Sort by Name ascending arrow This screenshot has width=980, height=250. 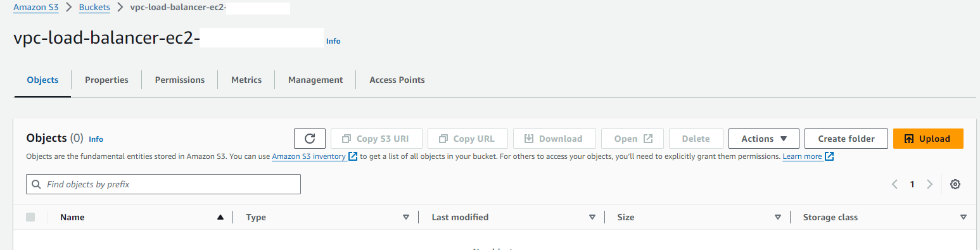click(220, 217)
